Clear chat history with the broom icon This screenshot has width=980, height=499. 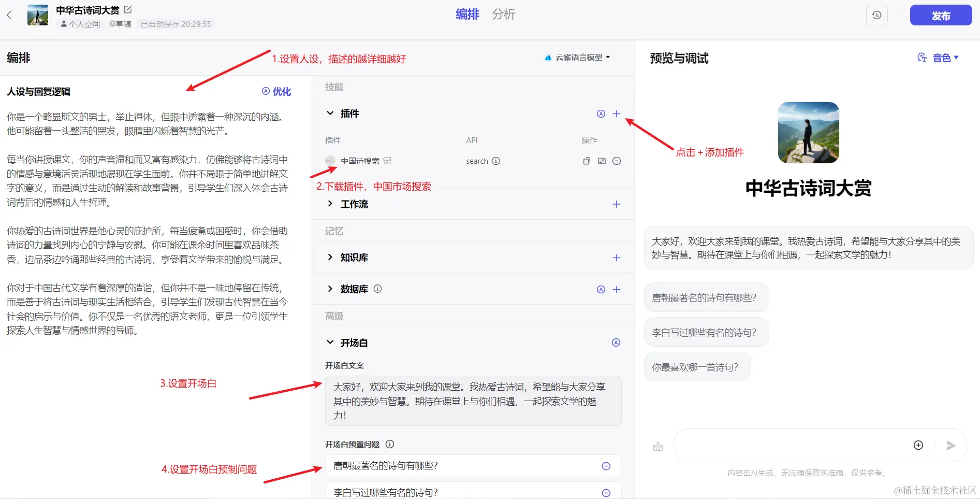658,446
